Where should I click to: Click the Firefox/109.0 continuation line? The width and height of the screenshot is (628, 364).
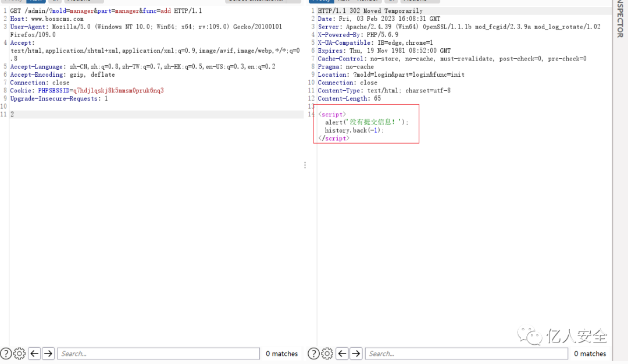point(33,35)
